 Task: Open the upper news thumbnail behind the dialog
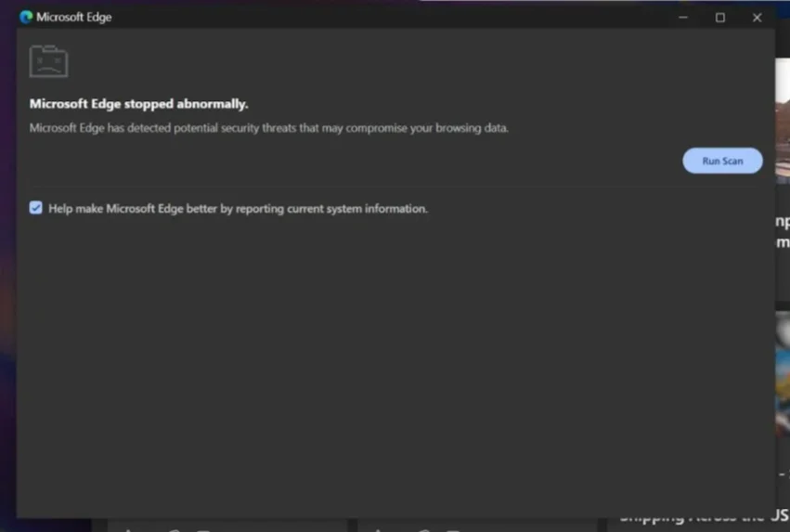pos(783,121)
